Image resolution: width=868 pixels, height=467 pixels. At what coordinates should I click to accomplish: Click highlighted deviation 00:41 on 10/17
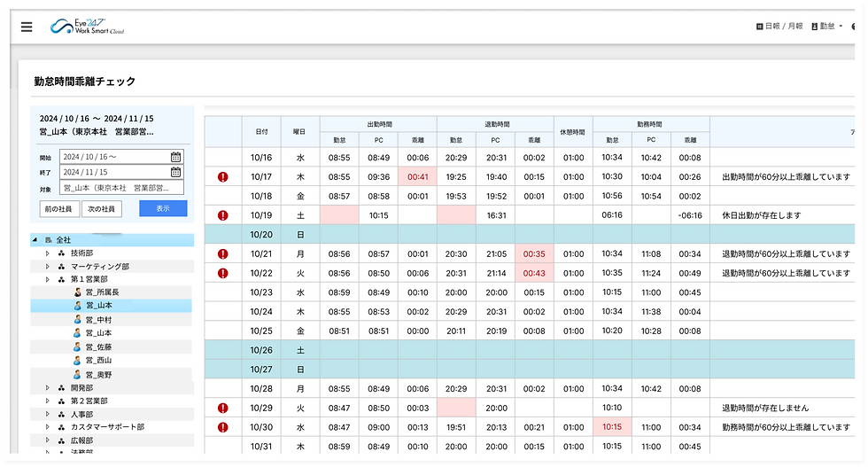417,176
